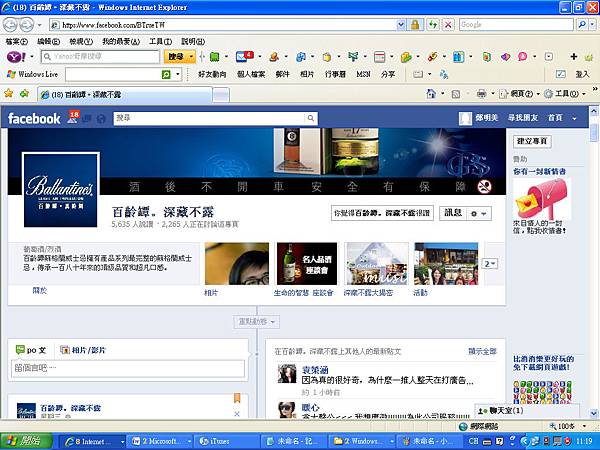Image resolution: width=600 pixels, height=450 pixels.
Task: Switch to the 相片/影片 post tab
Action: pyautogui.click(x=83, y=350)
